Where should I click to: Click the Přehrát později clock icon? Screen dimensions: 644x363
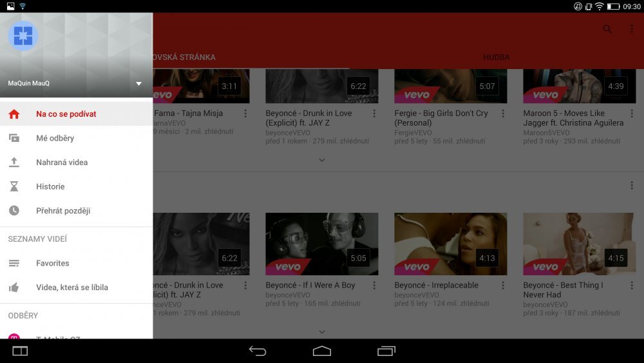pos(14,211)
